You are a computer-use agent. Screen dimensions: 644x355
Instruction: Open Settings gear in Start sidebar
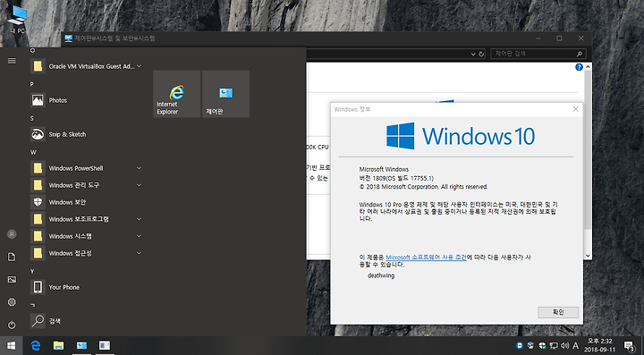click(x=12, y=302)
